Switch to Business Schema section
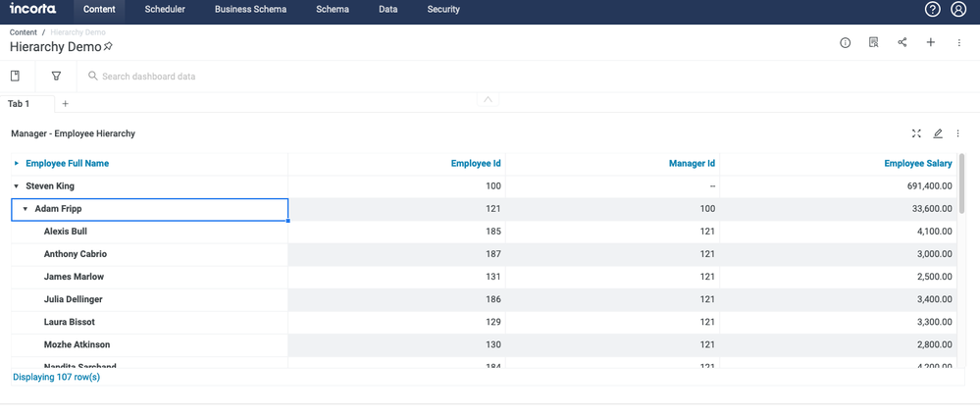 coord(251,10)
